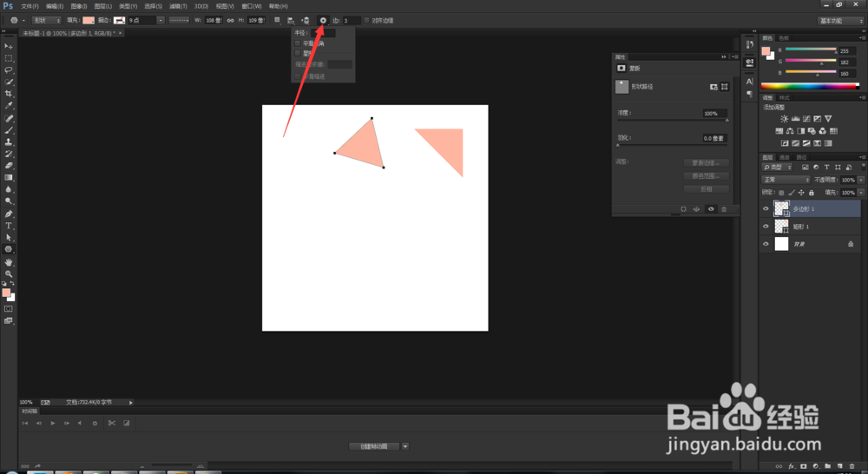Image resolution: width=868 pixels, height=474 pixels.
Task: Select the Horizontal Type tool
Action: [9, 226]
